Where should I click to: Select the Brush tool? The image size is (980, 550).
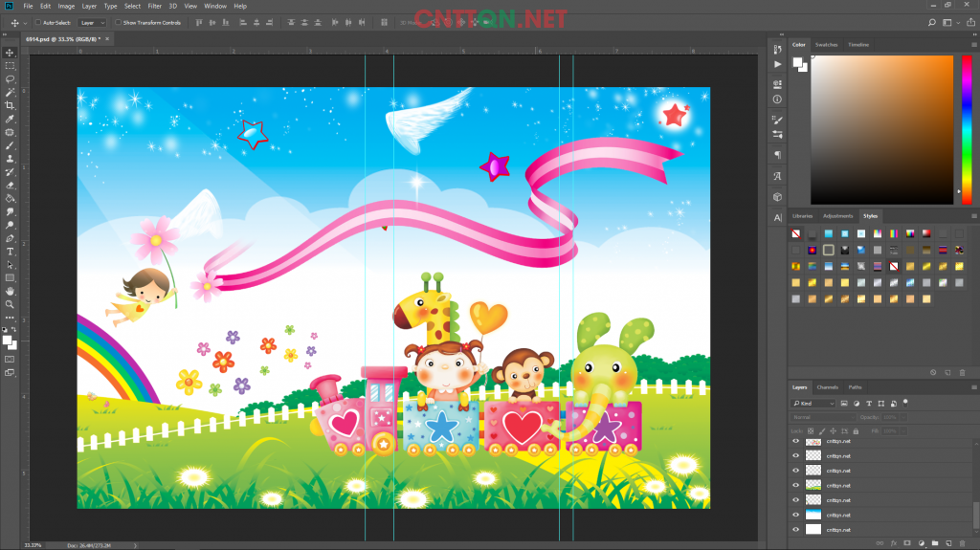tap(10, 145)
